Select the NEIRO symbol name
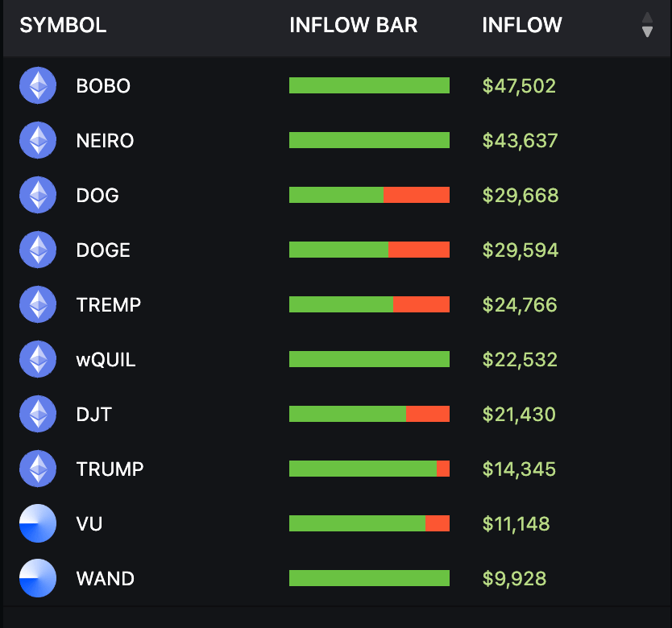The width and height of the screenshot is (672, 628). pyautogui.click(x=105, y=141)
